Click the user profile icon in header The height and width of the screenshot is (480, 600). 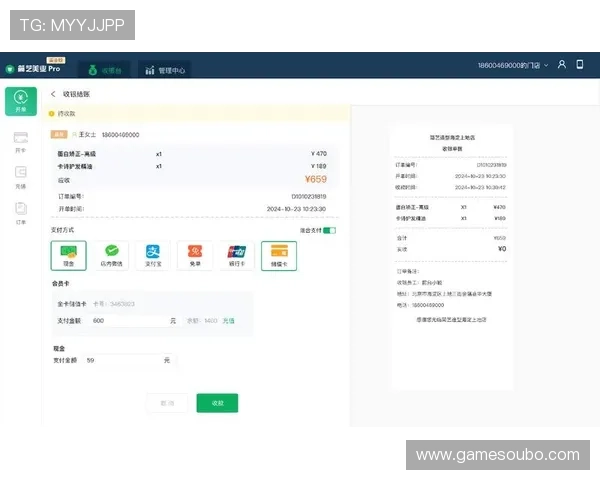pos(561,64)
